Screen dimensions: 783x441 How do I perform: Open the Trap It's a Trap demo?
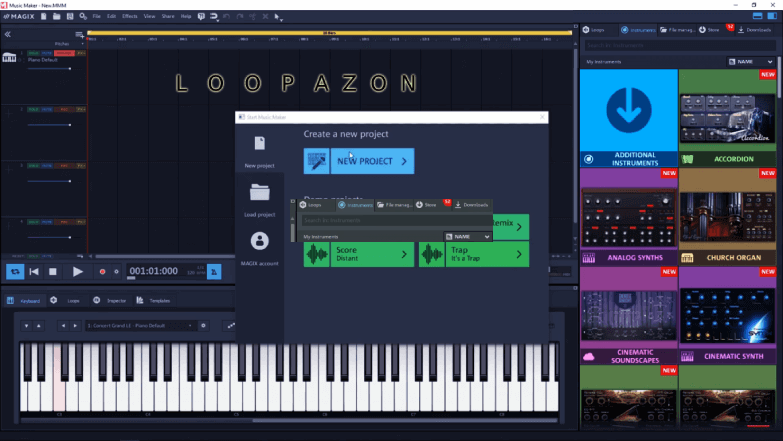(474, 254)
